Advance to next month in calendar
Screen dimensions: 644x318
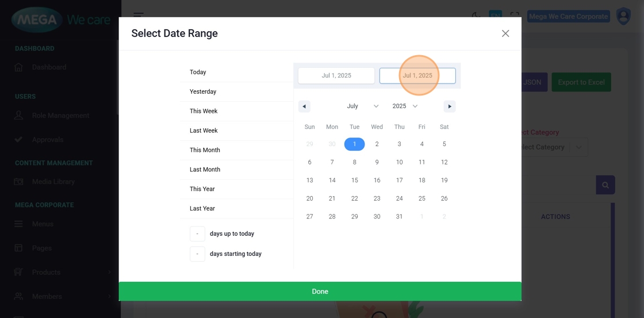[450, 106]
